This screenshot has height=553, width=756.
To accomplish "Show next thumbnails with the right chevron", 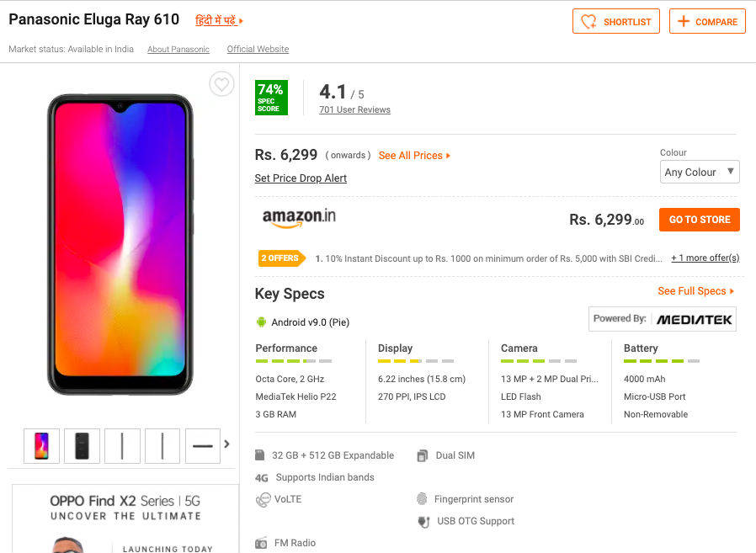I will [226, 444].
